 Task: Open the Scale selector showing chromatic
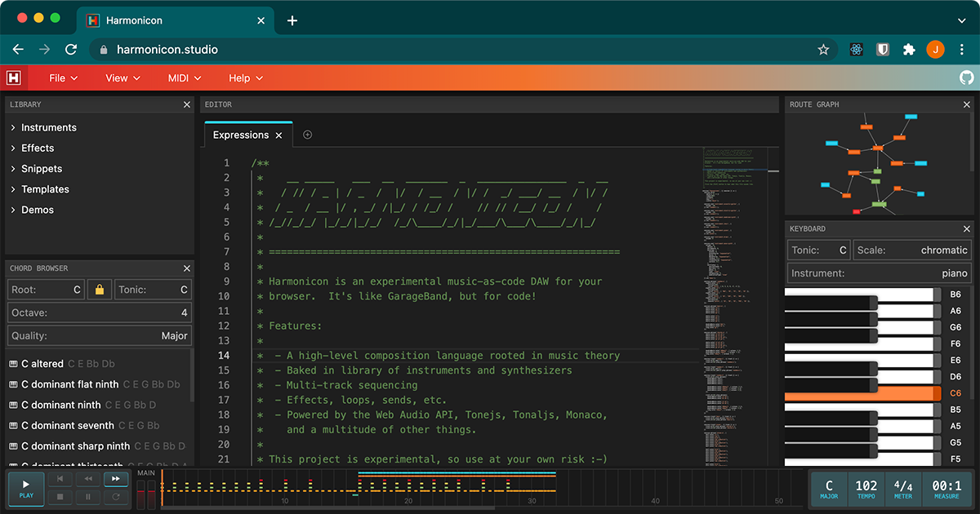[x=912, y=250]
